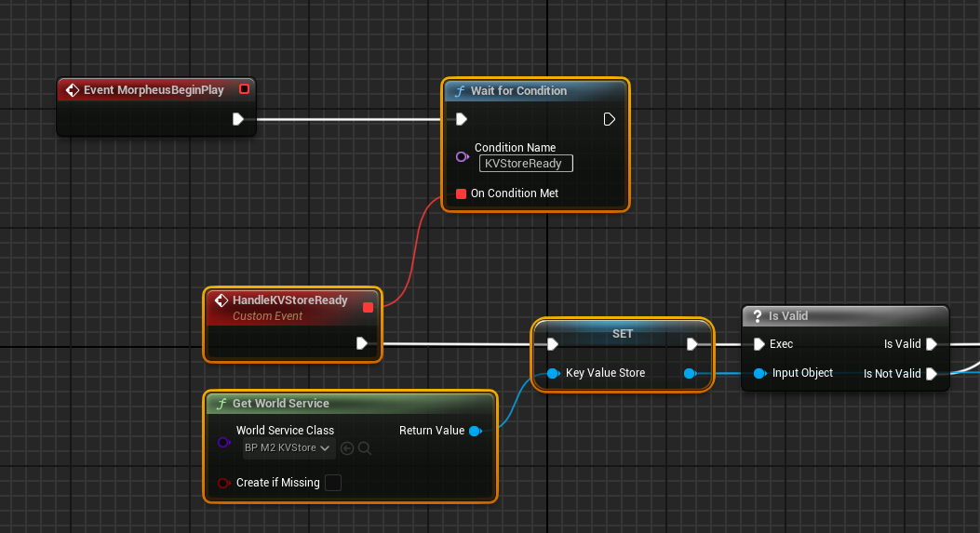Click the World Service Class purple pin
Image resolution: width=980 pixels, height=533 pixels.
pyautogui.click(x=223, y=442)
